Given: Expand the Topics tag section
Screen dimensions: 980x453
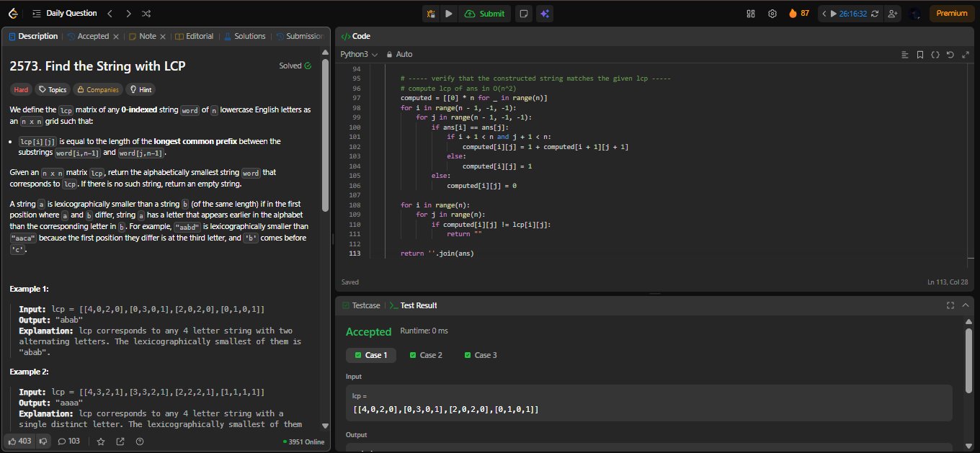Looking at the screenshot, I should (x=53, y=90).
